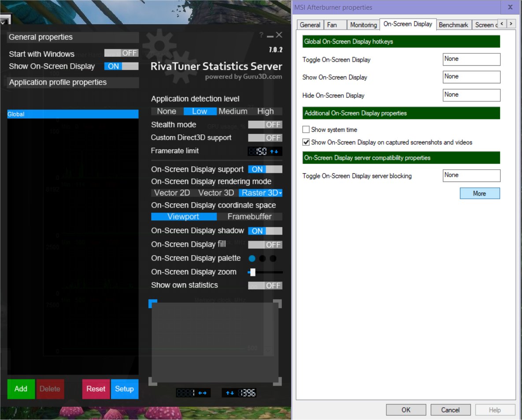This screenshot has width=522, height=420.
Task: Enable Show own statistics switch
Action: click(x=265, y=286)
